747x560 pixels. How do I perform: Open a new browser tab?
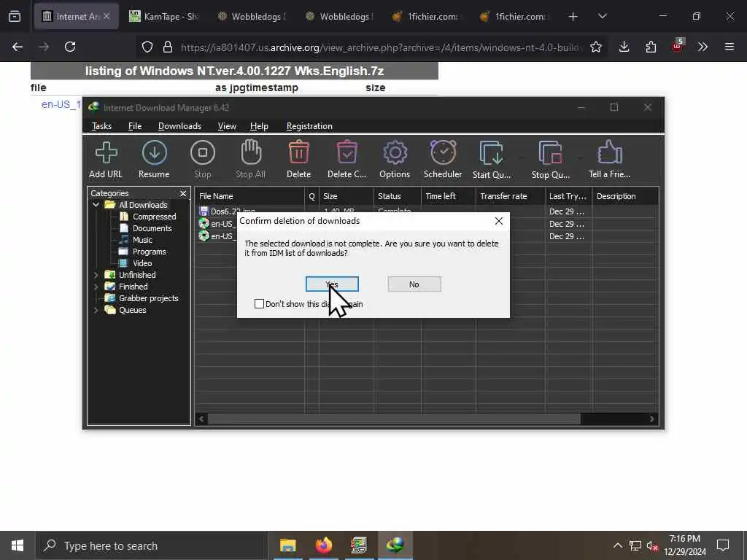573,17
